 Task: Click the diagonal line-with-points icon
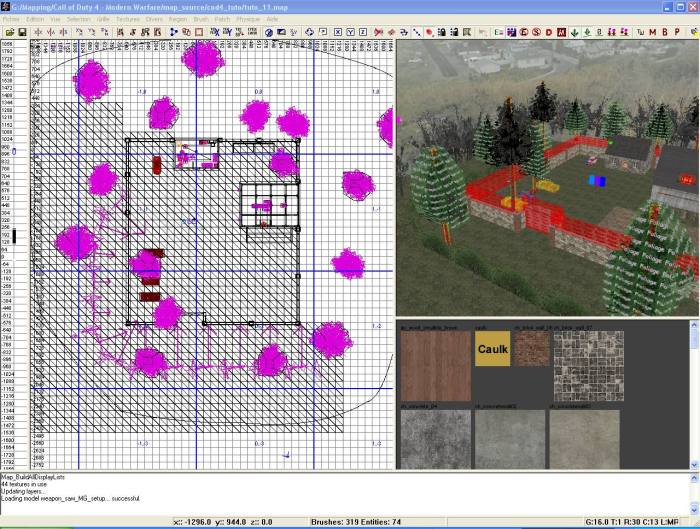[417, 32]
